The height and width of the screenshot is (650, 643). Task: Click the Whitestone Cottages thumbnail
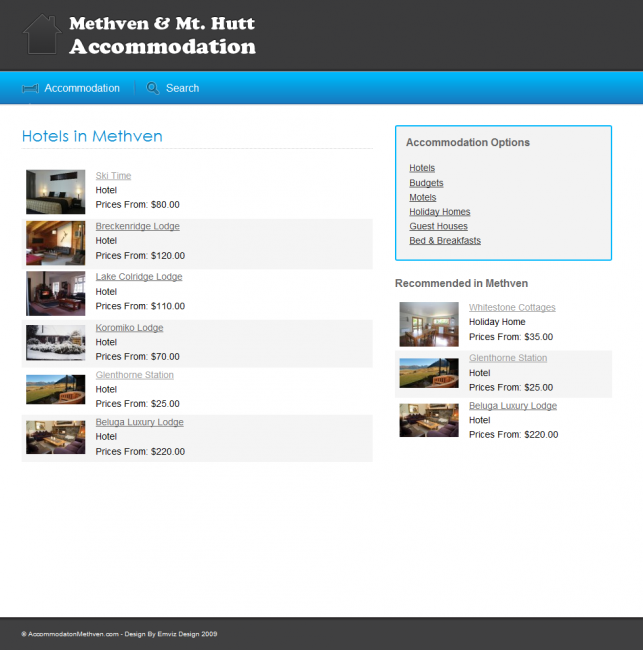tap(429, 324)
